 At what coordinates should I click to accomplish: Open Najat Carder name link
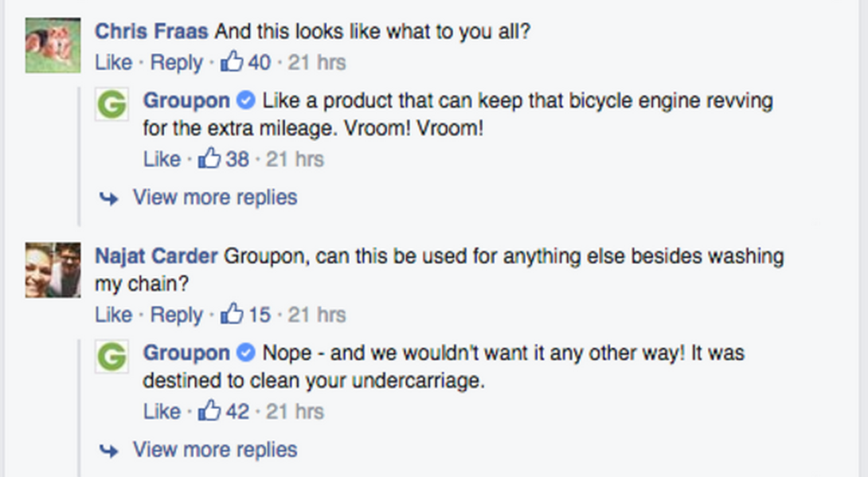156,257
